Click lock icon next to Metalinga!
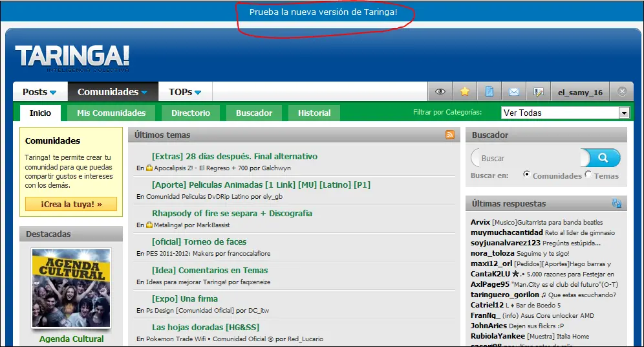The width and height of the screenshot is (644, 347). (x=149, y=225)
